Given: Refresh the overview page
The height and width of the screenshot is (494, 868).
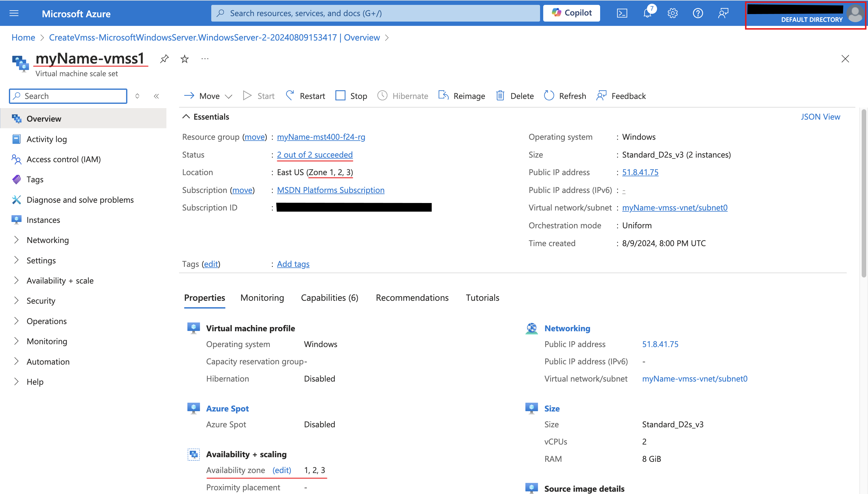Looking at the screenshot, I should (565, 96).
